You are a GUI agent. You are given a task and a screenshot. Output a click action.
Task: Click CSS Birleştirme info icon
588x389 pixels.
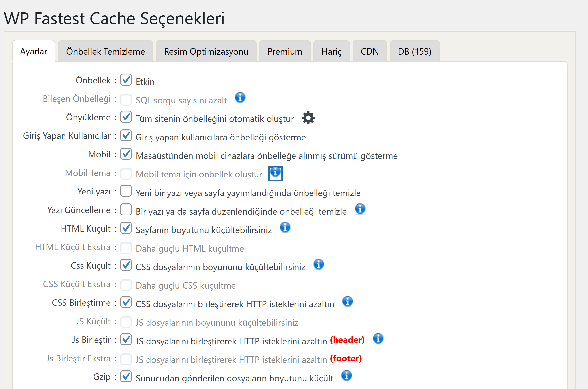coord(347,302)
